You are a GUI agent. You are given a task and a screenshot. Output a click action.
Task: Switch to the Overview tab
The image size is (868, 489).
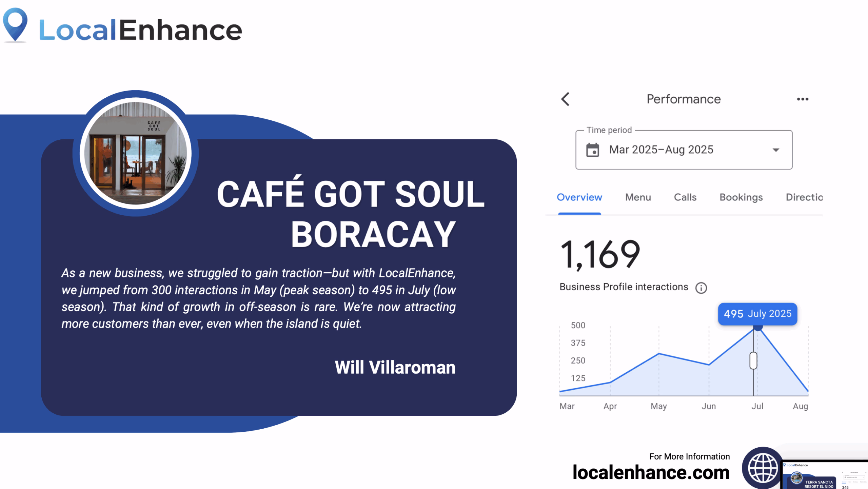pos(579,197)
